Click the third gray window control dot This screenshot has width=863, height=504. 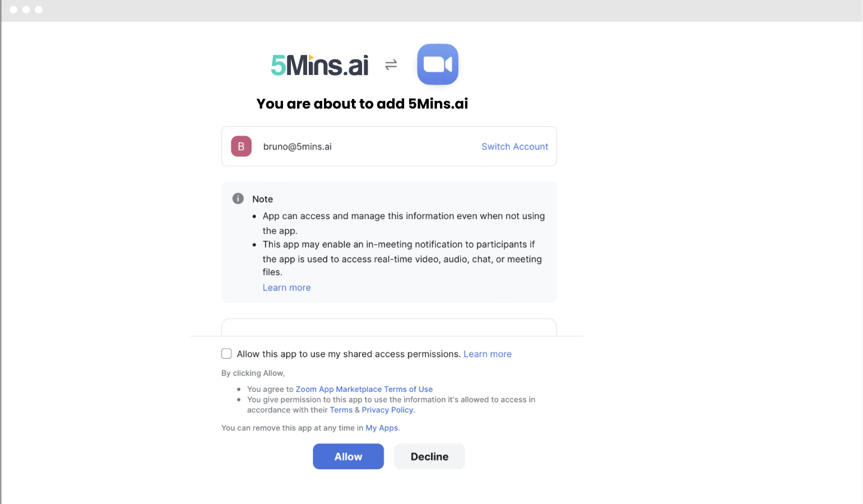click(39, 10)
